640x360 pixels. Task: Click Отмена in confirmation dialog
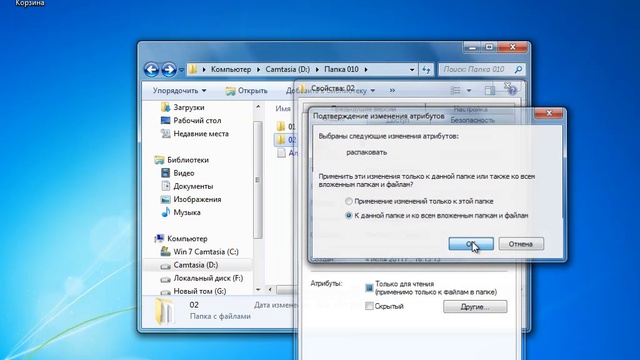click(x=521, y=244)
